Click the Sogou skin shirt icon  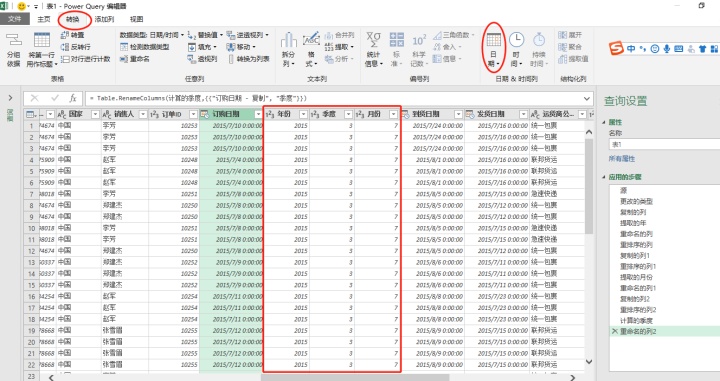pos(703,48)
